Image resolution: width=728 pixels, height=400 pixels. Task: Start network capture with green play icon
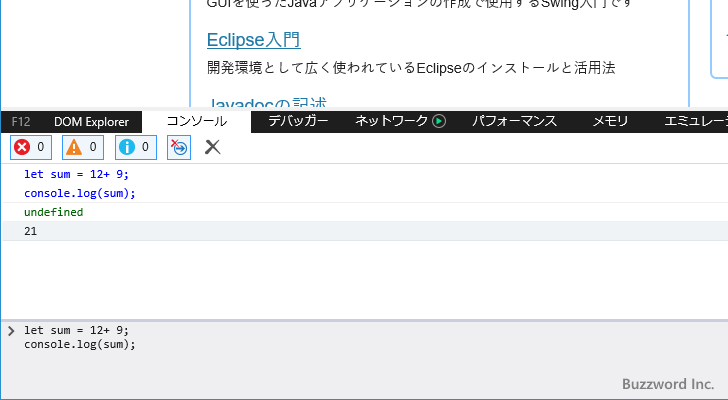[x=439, y=121]
